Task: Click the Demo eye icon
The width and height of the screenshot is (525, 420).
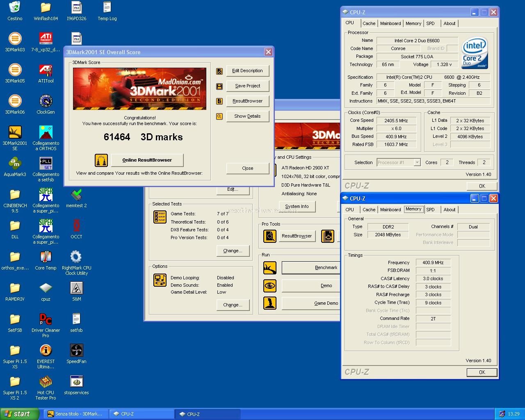Action: tap(270, 285)
